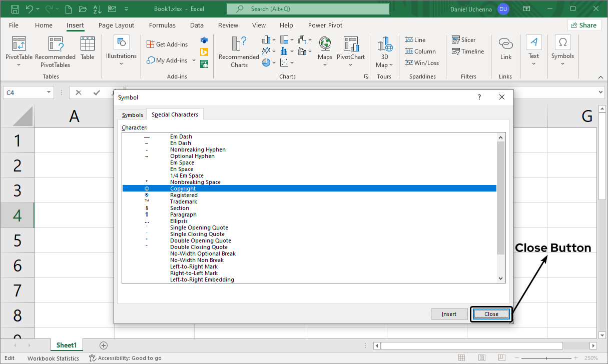Switch to the Symbols tab in dialog
Viewport: 608px width, 364px height.
pos(133,115)
